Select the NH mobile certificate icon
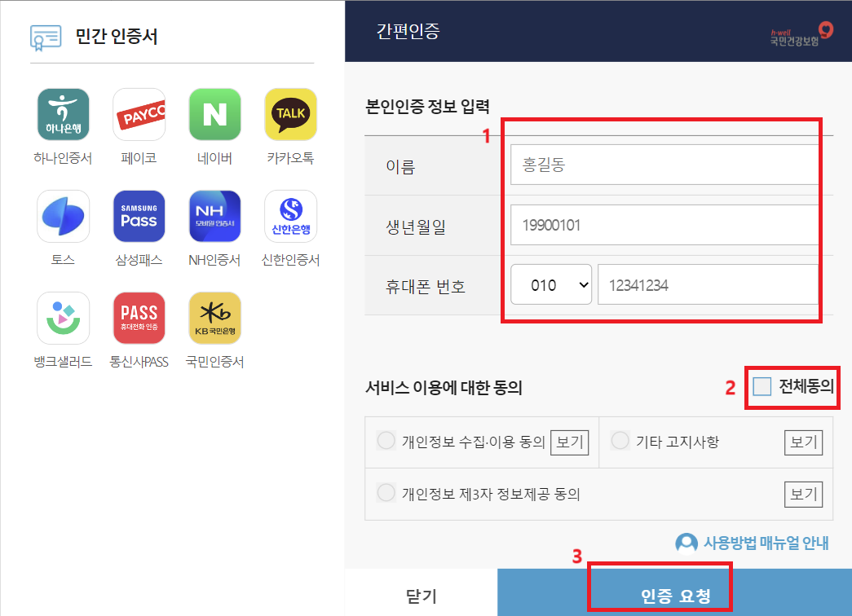 pyautogui.click(x=214, y=216)
